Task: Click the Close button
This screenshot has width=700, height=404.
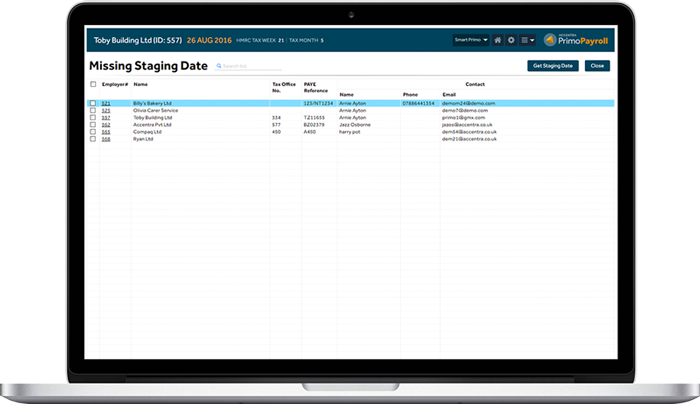Action: (x=597, y=66)
